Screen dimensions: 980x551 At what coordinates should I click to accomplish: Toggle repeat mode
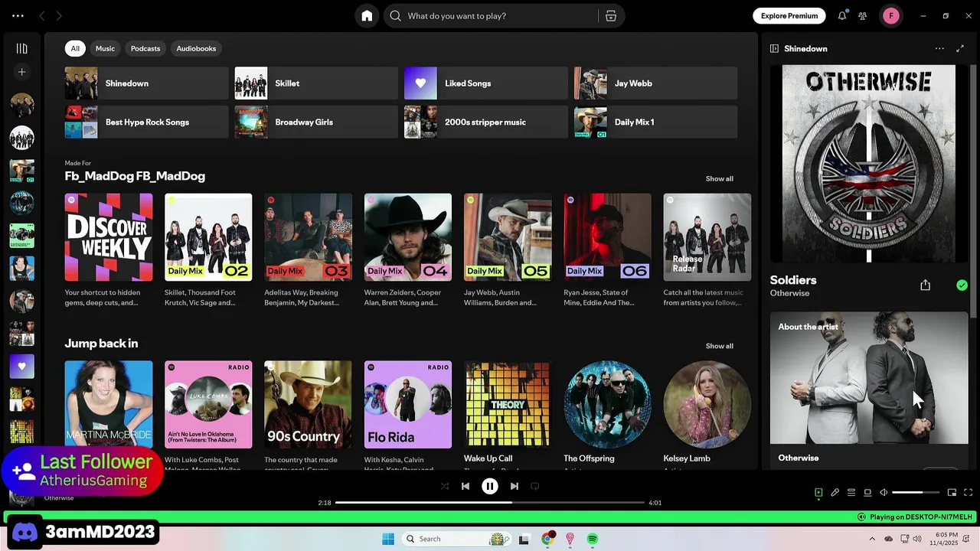pyautogui.click(x=535, y=486)
